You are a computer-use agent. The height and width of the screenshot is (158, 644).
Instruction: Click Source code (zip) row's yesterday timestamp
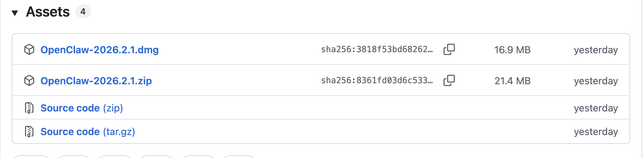coord(595,108)
